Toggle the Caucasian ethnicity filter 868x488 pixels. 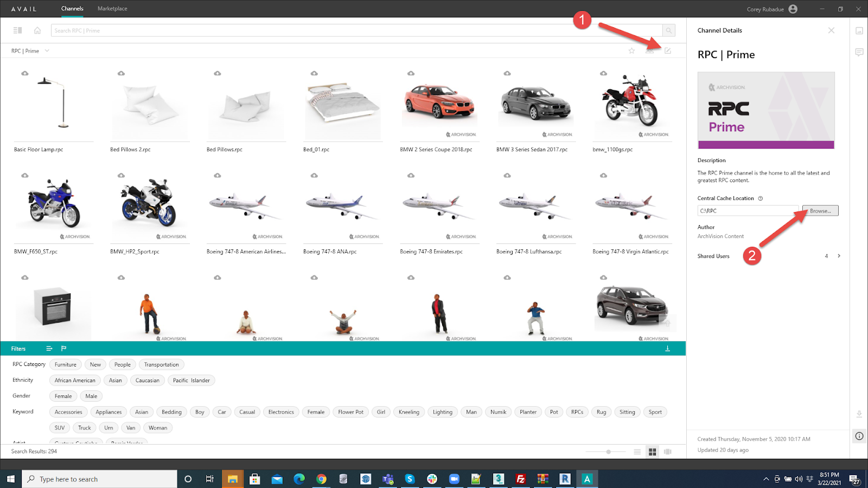pos(148,380)
